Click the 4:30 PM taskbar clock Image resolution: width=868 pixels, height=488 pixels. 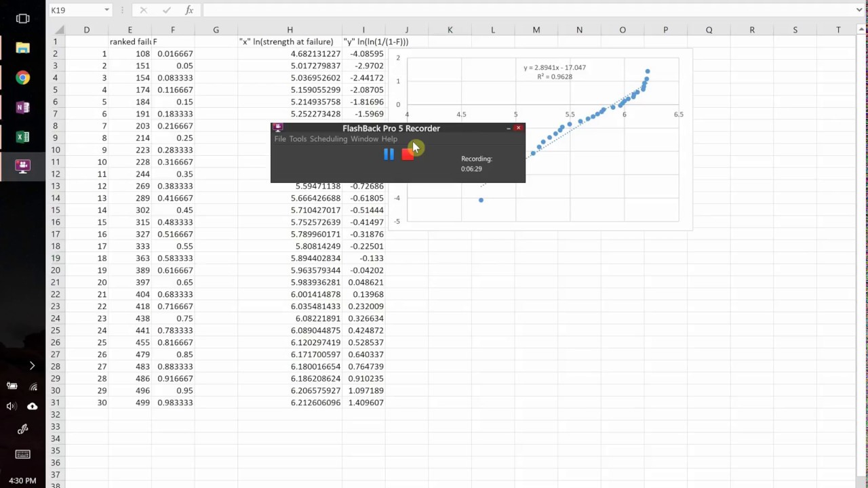click(22, 481)
